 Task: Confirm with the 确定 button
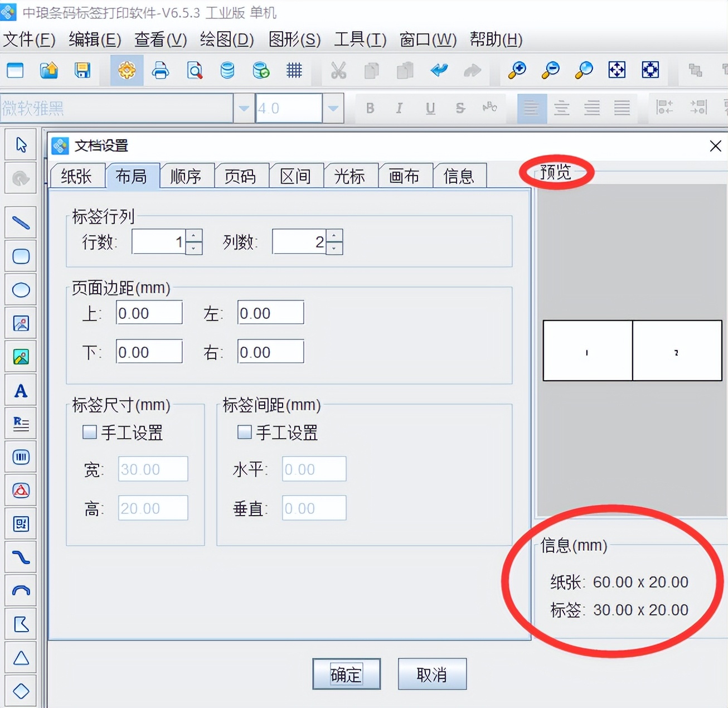coord(346,674)
